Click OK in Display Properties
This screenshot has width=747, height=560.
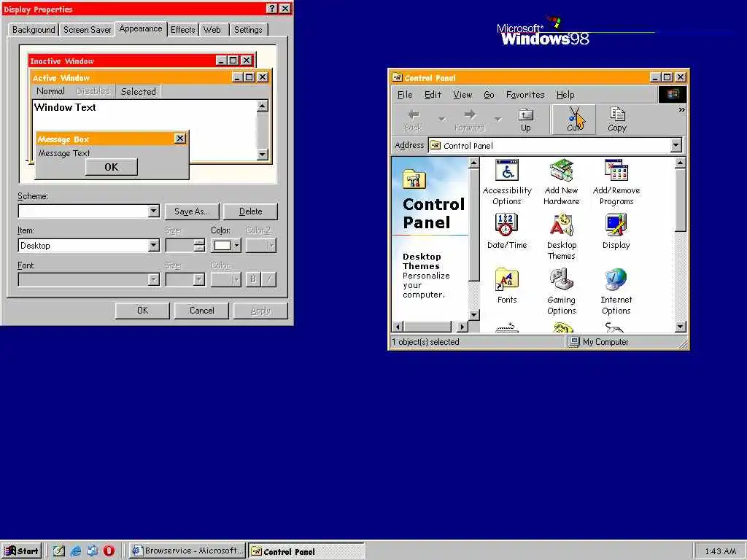(x=142, y=311)
